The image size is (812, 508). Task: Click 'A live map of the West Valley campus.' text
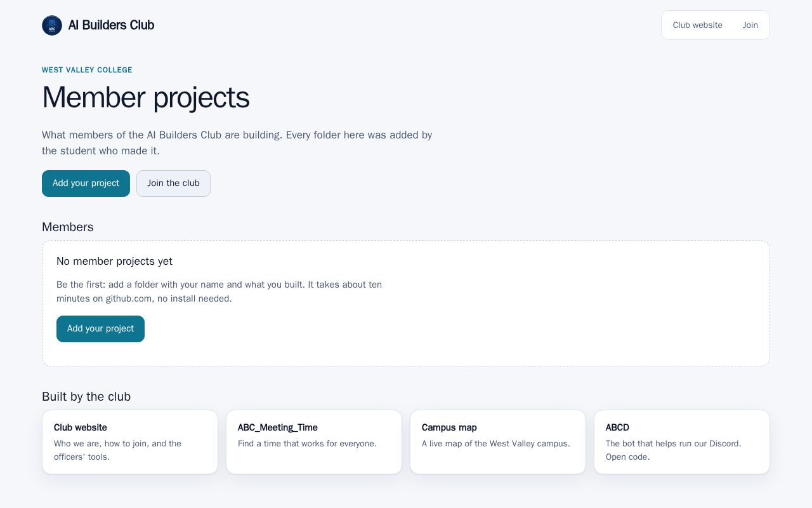tap(495, 443)
